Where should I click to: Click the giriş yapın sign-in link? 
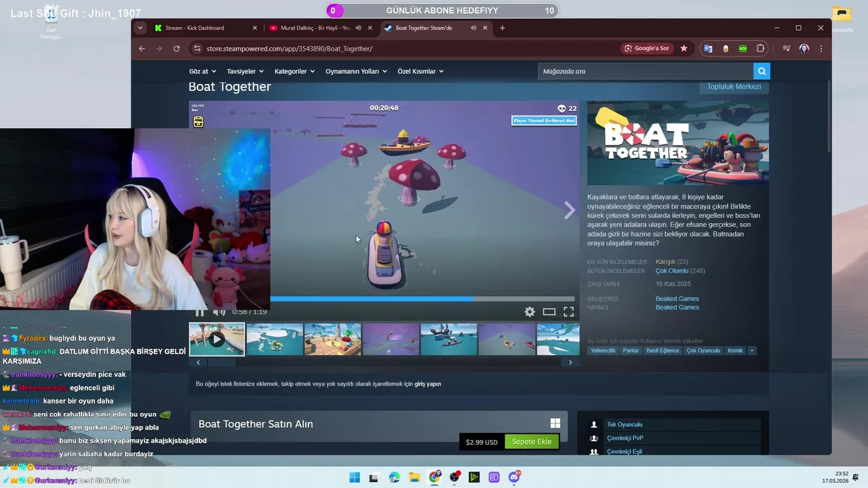[x=427, y=384]
